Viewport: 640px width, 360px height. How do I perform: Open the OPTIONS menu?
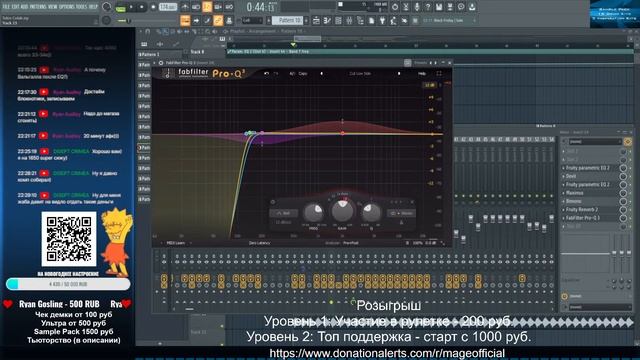pyautogui.click(x=67, y=7)
